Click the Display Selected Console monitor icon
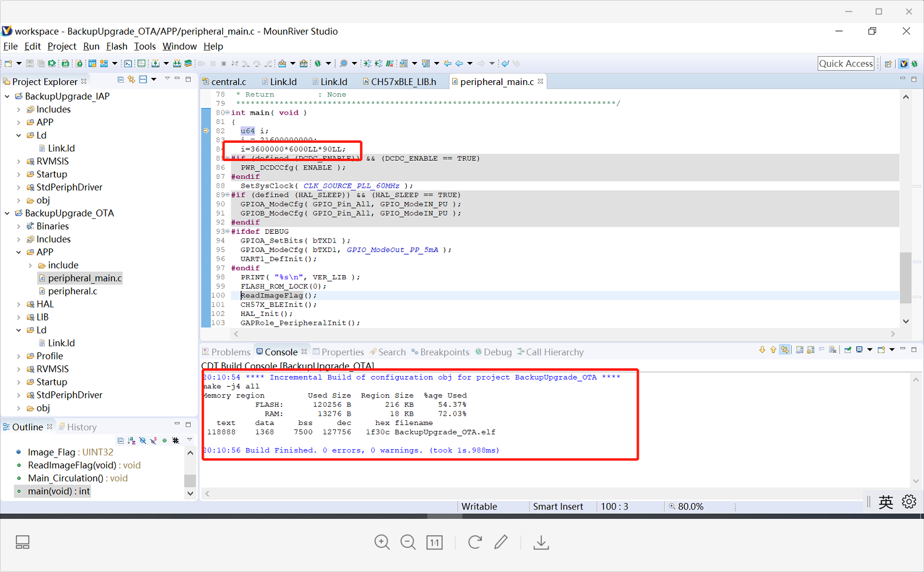Viewport: 924px width, 572px height. pos(860,349)
